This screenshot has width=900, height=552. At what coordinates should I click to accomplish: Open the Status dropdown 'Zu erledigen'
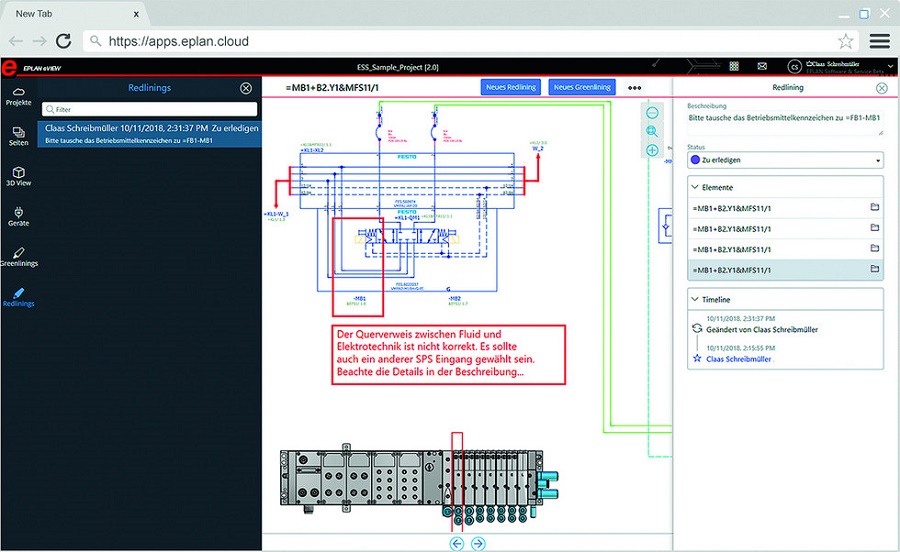(785, 160)
